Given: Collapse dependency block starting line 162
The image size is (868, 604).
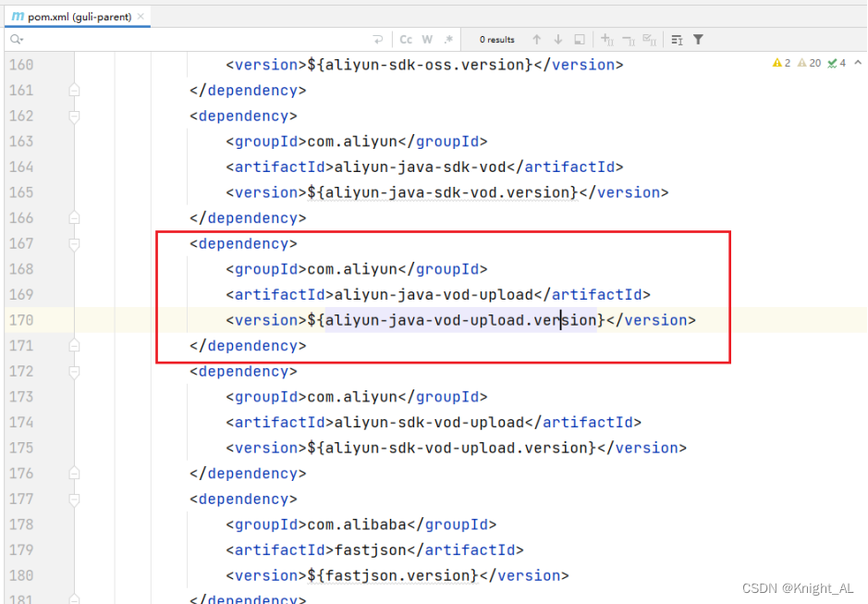Looking at the screenshot, I should pyautogui.click(x=74, y=117).
